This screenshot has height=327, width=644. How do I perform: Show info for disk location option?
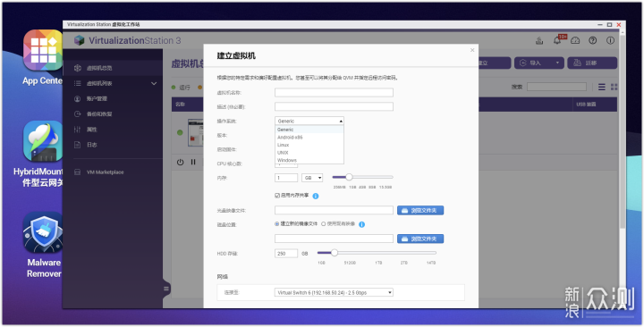point(362,224)
